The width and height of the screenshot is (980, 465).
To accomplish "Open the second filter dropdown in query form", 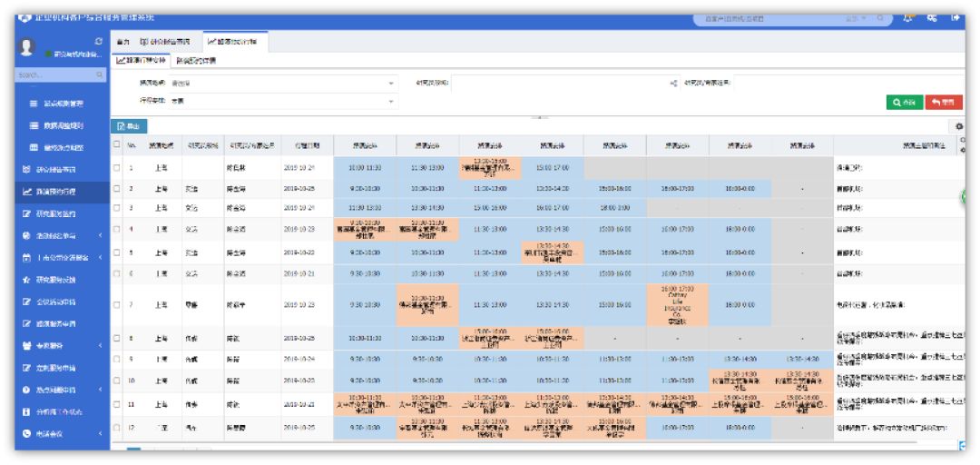I will point(283,101).
